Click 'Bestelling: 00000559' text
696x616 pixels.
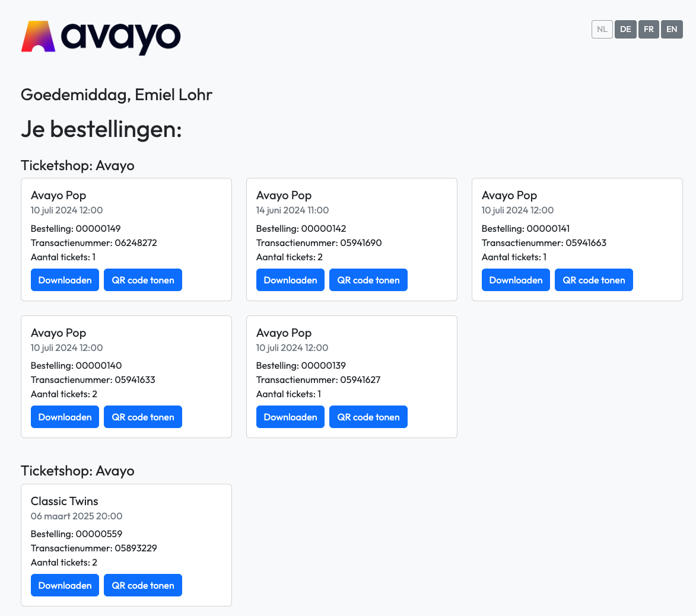pos(77,534)
